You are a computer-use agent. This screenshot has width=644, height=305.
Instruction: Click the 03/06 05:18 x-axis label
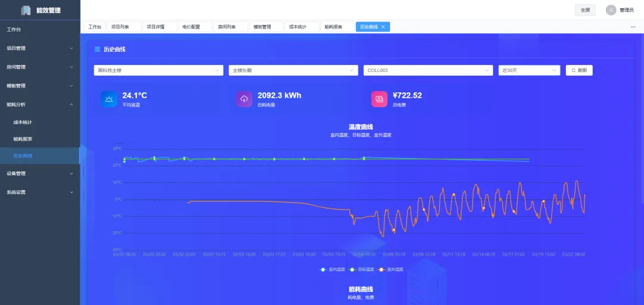[394, 254]
